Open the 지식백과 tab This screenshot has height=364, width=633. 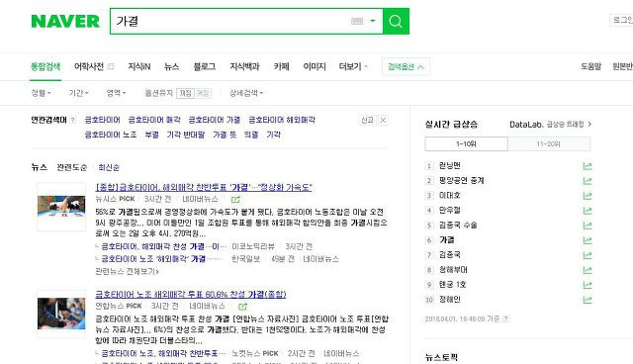click(244, 66)
